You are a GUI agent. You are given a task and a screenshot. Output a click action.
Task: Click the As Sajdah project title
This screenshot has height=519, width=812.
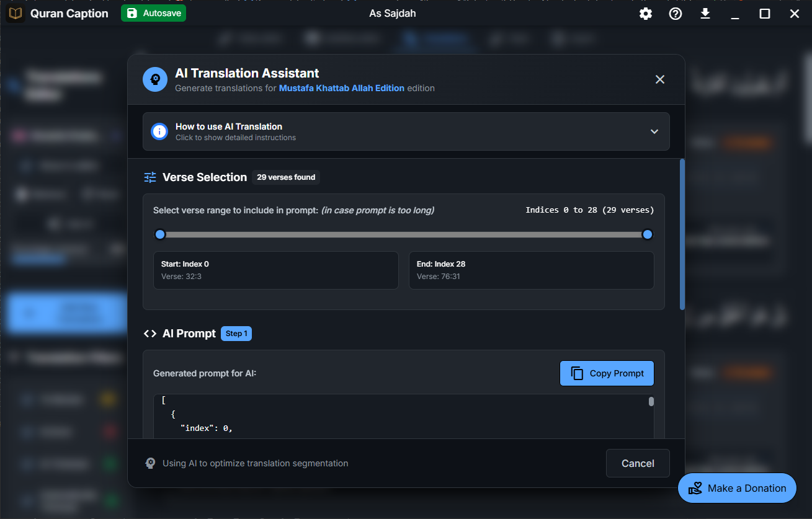pyautogui.click(x=393, y=14)
